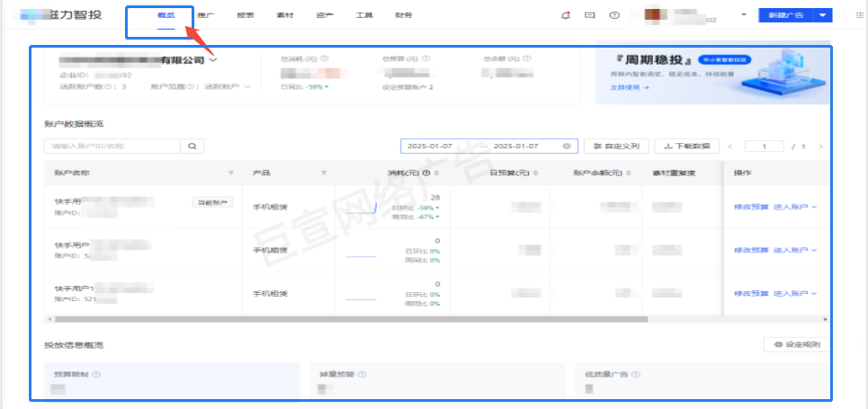Sort by 账户余额(元) using its sort arrows
The image size is (868, 409).
(630, 173)
